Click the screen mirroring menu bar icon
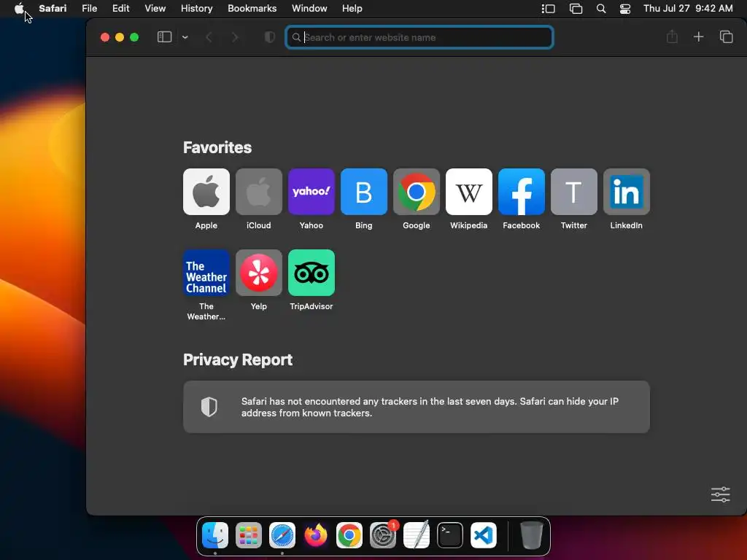 click(576, 9)
